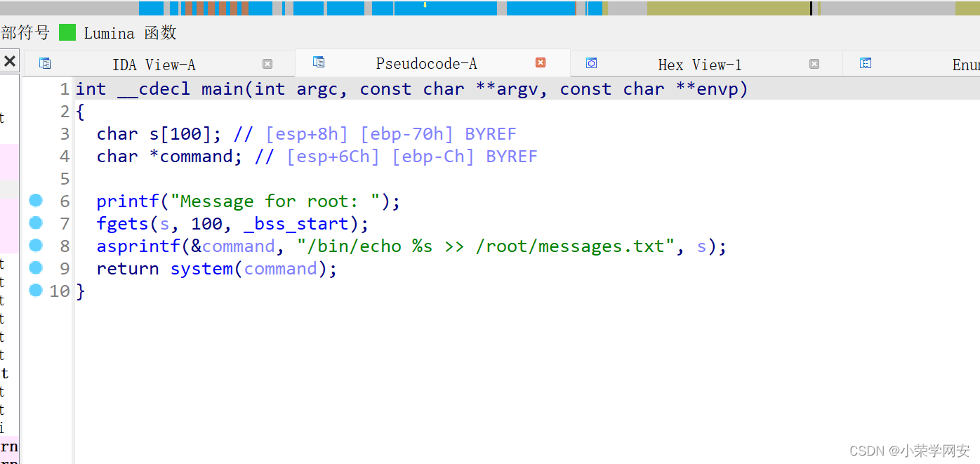The image size is (980, 464).
Task: Close the Hex View-1 tab
Action: pyautogui.click(x=814, y=64)
